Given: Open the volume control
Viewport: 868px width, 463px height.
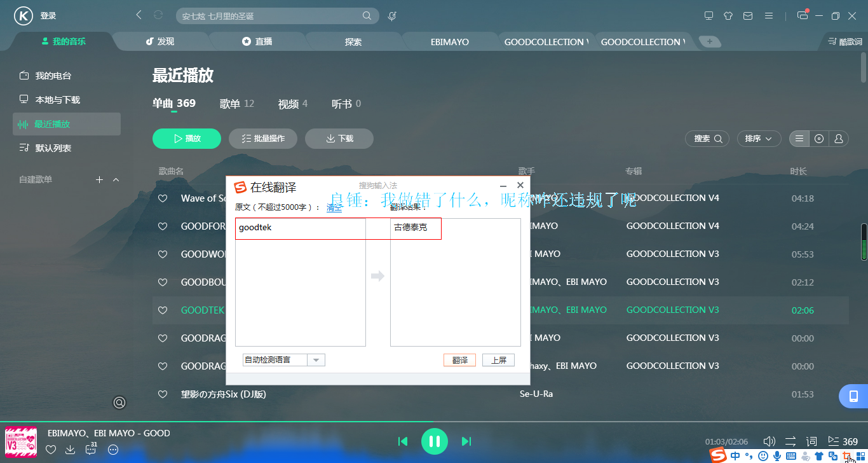Looking at the screenshot, I should click(x=770, y=441).
